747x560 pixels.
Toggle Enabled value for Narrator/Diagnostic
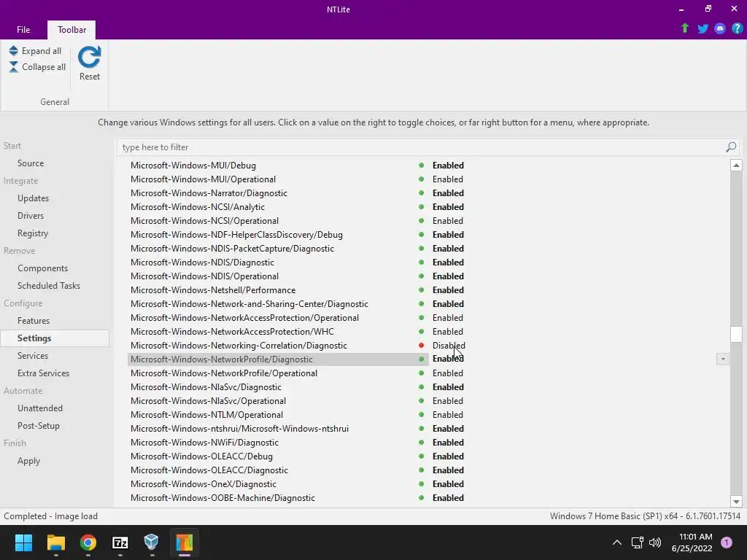click(448, 192)
